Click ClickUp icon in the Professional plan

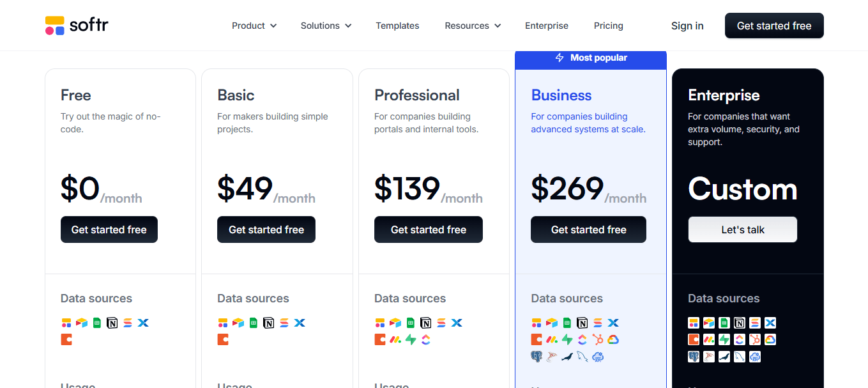426,339
